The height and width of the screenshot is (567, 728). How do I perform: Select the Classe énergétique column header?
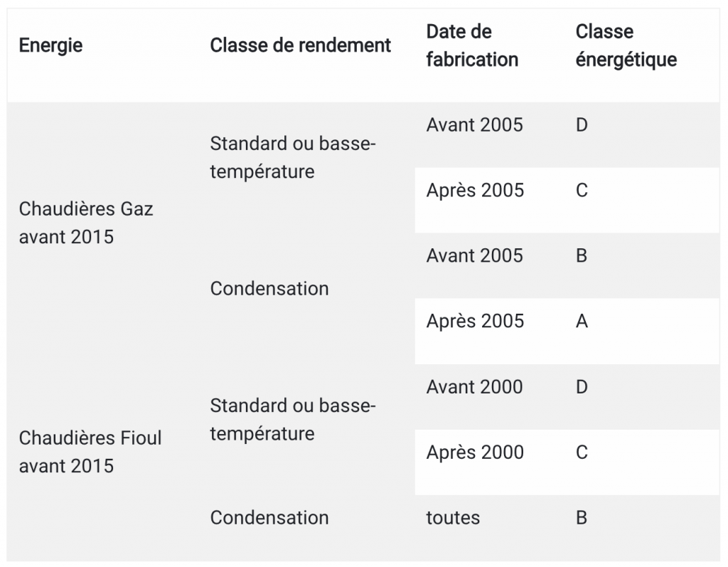coord(626,46)
